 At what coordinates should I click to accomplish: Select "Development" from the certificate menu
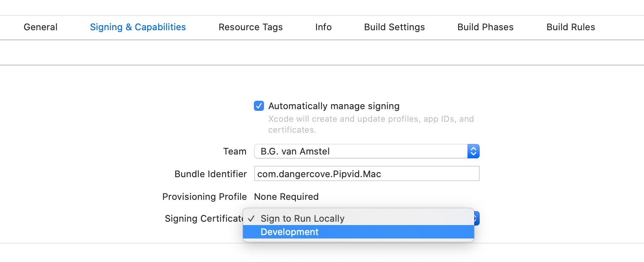tap(290, 232)
